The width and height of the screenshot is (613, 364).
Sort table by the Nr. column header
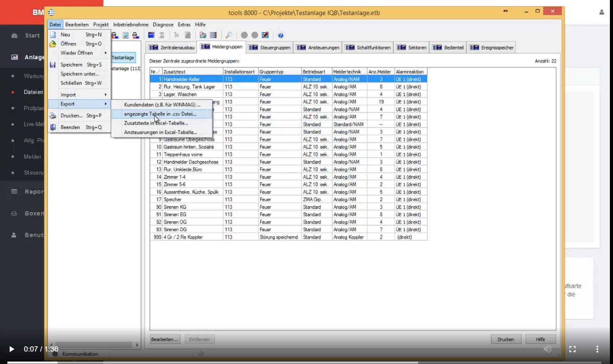point(156,72)
